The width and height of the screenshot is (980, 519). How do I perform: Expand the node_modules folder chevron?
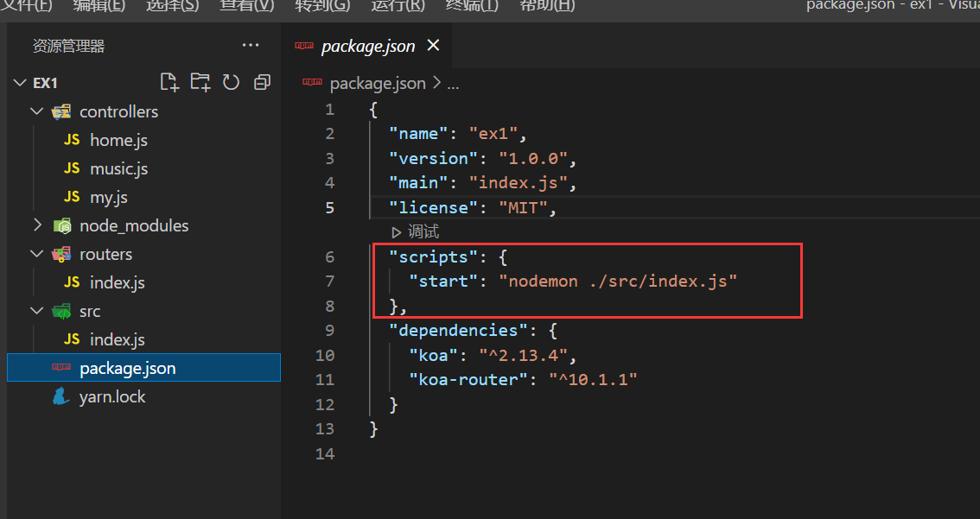pos(37,225)
